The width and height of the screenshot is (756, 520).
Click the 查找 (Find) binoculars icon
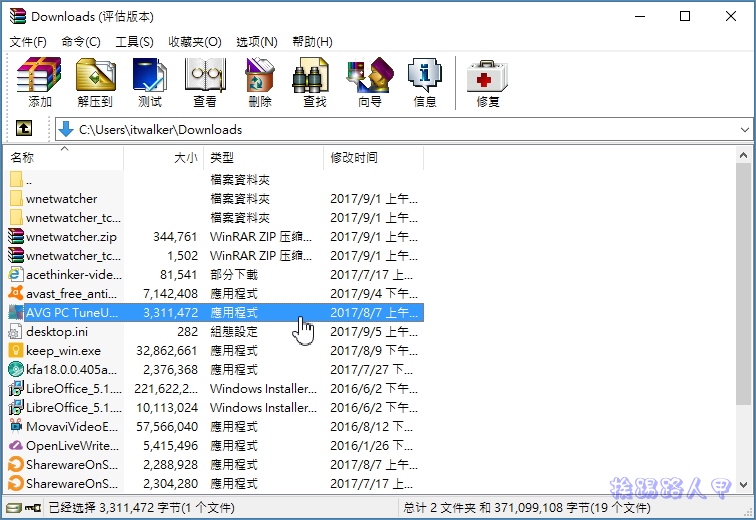coord(311,75)
